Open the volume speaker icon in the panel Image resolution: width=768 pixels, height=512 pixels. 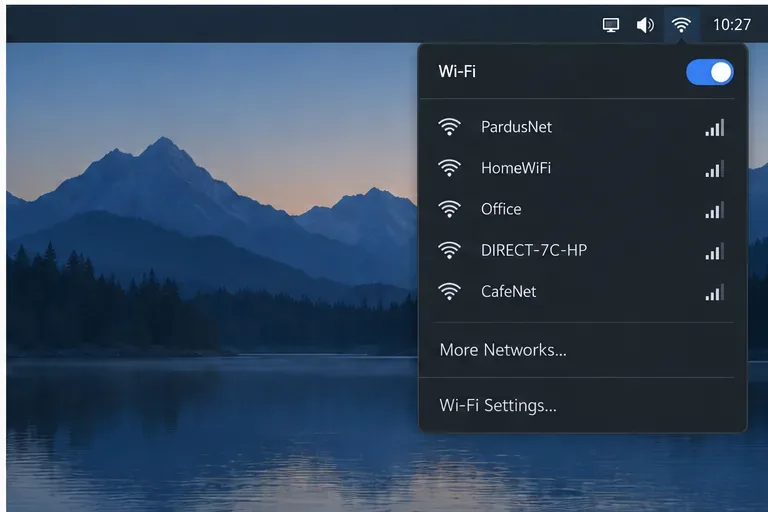[645, 24]
